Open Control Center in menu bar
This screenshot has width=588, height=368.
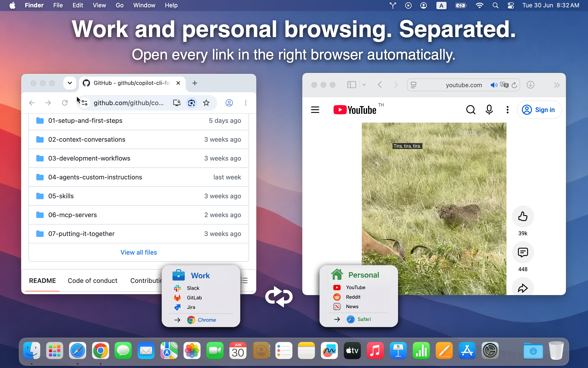pos(511,5)
